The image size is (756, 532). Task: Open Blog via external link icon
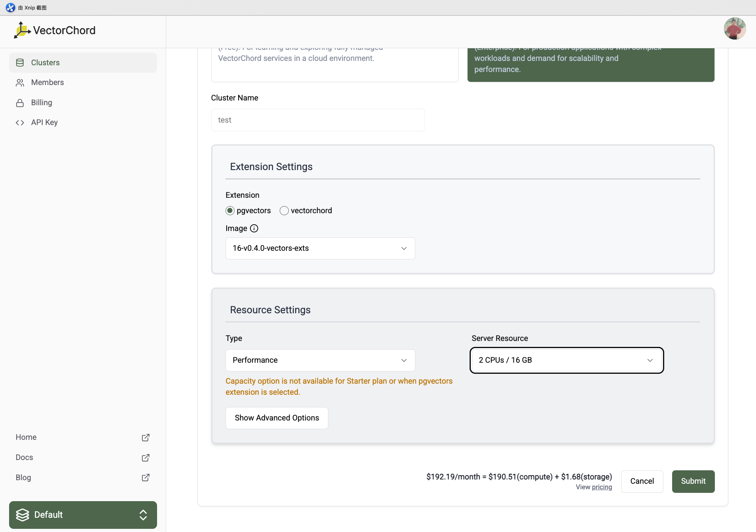tap(146, 478)
